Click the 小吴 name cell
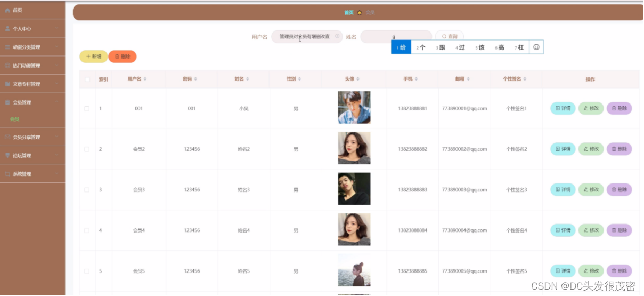The image size is (644, 296). tap(243, 108)
